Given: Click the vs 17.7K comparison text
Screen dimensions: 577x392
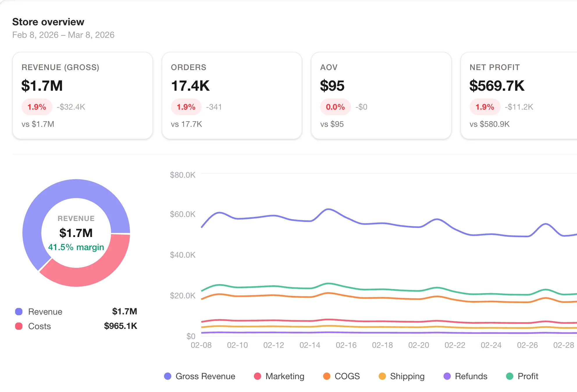Looking at the screenshot, I should tap(186, 124).
